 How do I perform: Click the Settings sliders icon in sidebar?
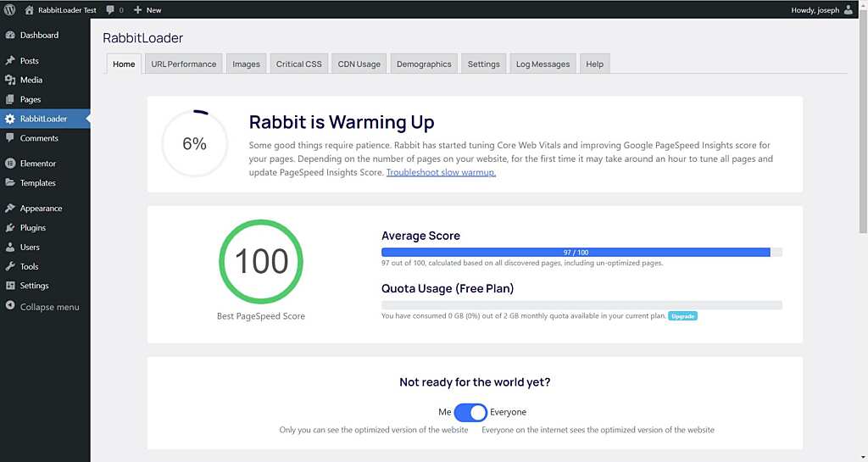10,286
